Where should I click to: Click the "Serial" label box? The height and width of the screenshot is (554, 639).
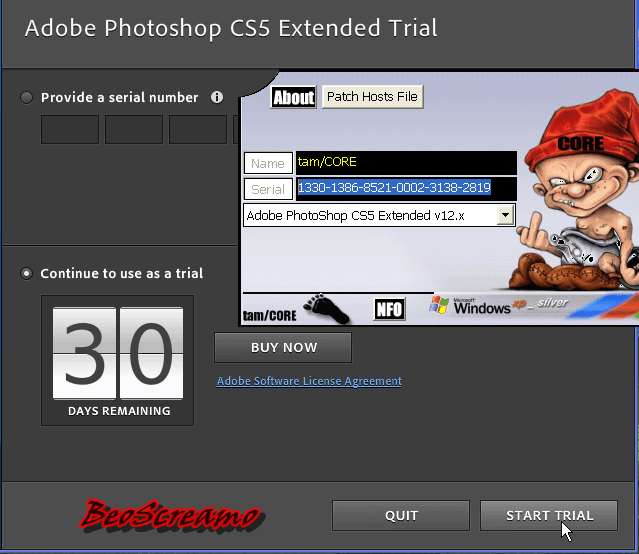[268, 189]
